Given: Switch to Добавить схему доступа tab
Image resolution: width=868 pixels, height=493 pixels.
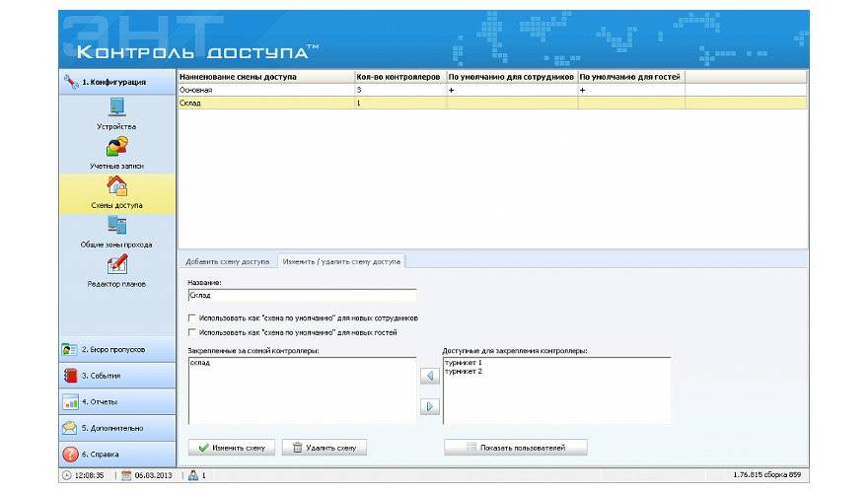Looking at the screenshot, I should (x=227, y=261).
